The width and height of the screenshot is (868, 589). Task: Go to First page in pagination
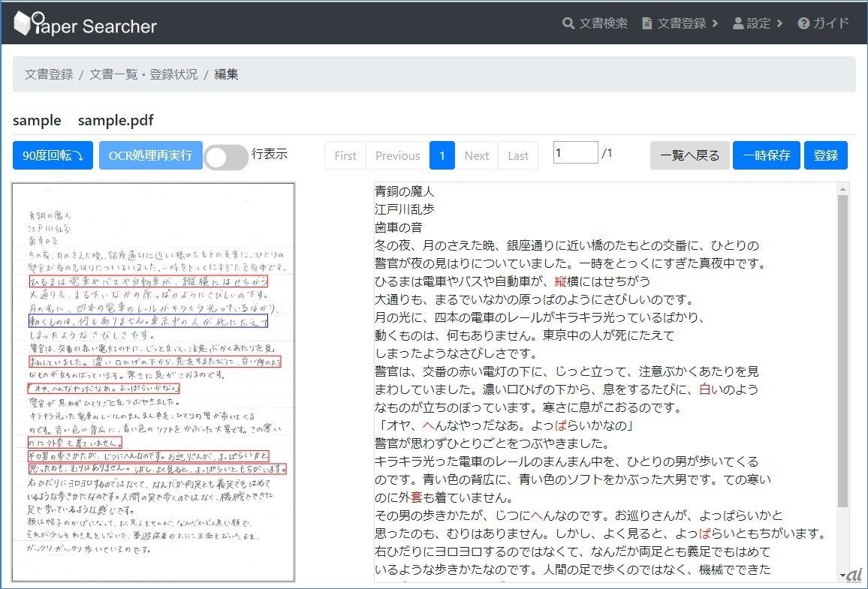coord(345,155)
